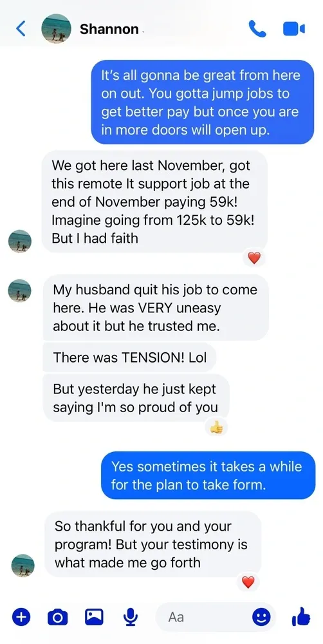Tap heart reaction on 'But I had faith' message
The width and height of the screenshot is (323, 644).
[254, 258]
